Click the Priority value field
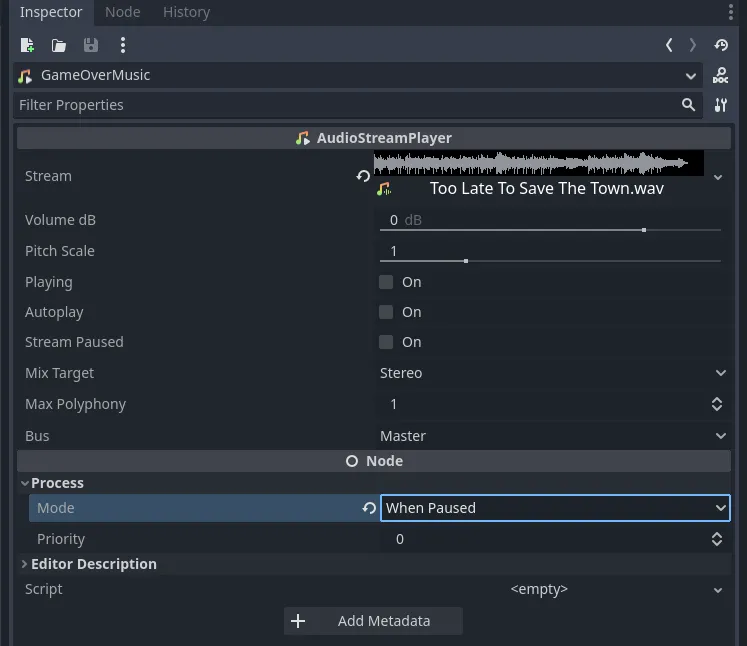 543,539
